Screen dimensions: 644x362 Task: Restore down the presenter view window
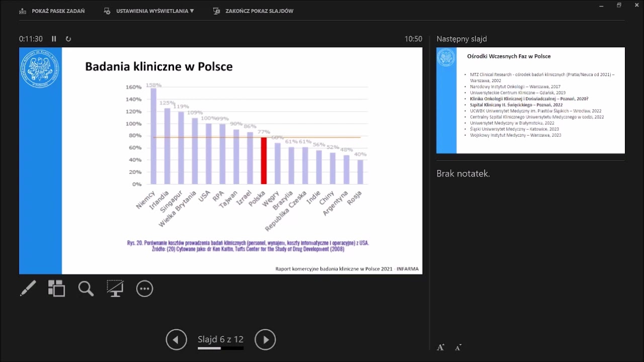(x=619, y=5)
